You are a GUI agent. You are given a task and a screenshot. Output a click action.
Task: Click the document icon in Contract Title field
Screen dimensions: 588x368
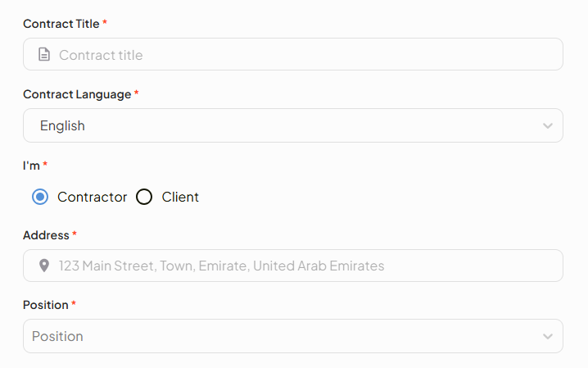(44, 55)
